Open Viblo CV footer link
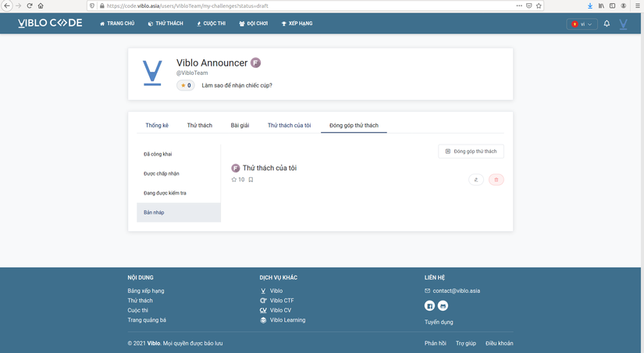644x353 pixels. pyautogui.click(x=276, y=310)
